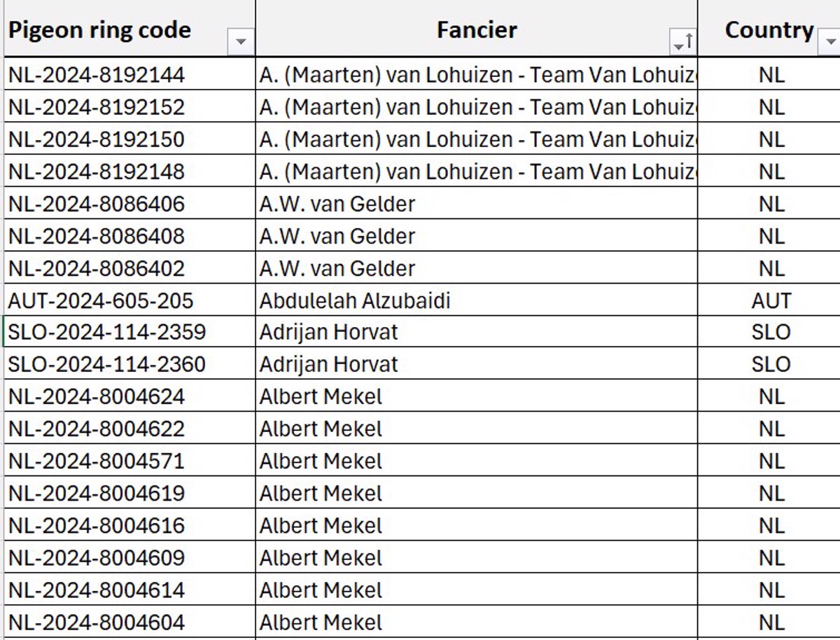Select cell NL-2024-8004624
Viewport: 840px width, 640px height.
(129, 396)
